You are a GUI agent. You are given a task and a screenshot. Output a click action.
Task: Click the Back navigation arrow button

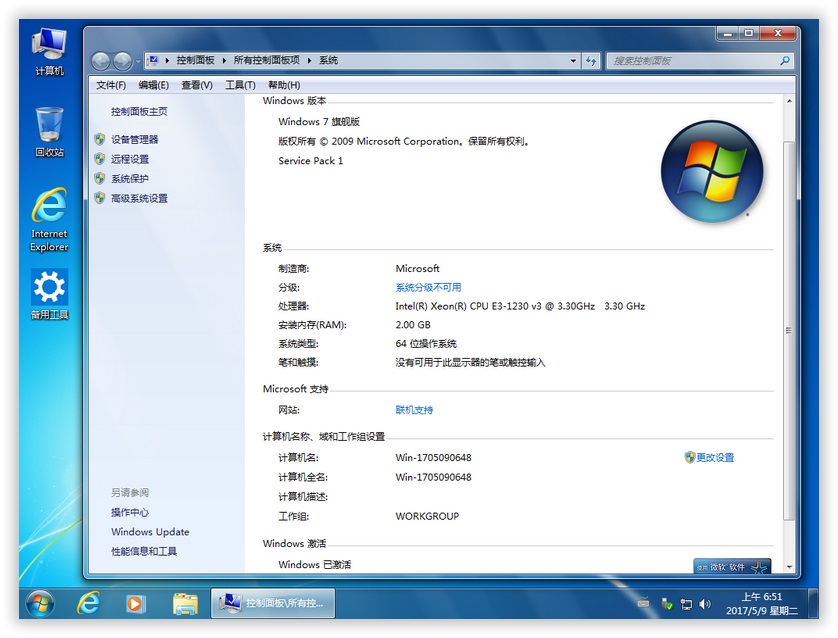pyautogui.click(x=100, y=61)
